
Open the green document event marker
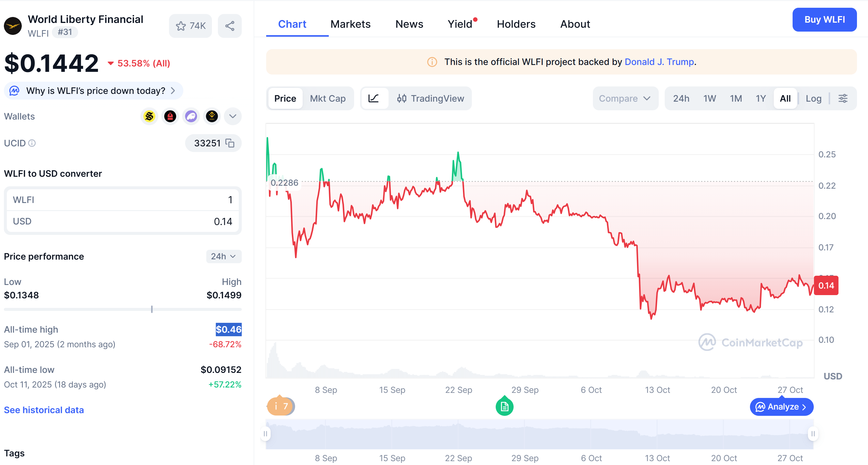504,407
